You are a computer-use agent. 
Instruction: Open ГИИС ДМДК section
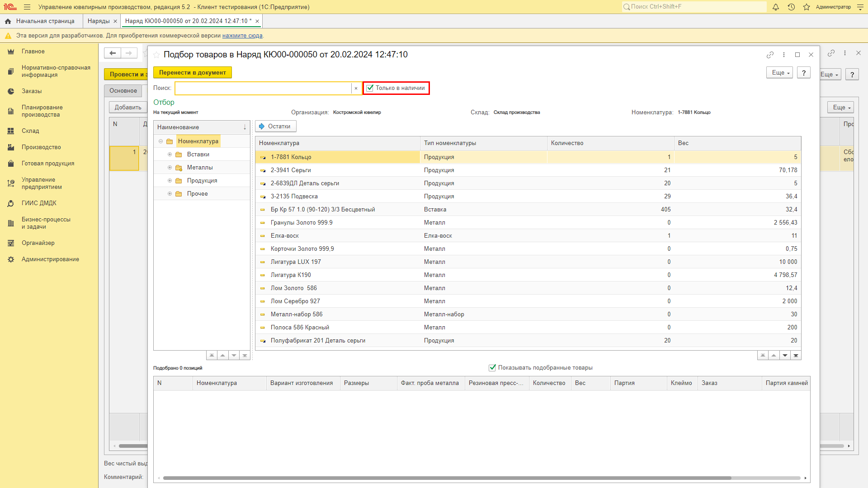point(39,203)
